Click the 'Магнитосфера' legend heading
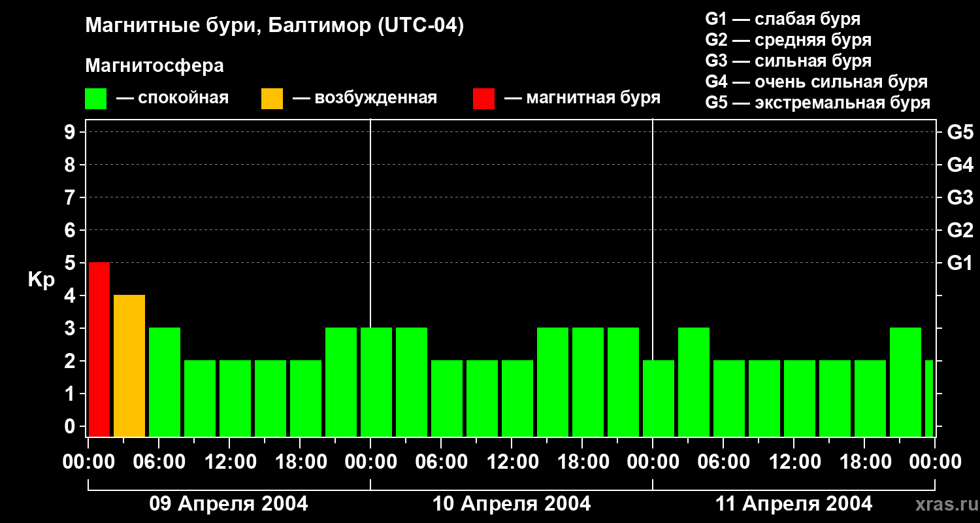980x523 pixels. [154, 66]
